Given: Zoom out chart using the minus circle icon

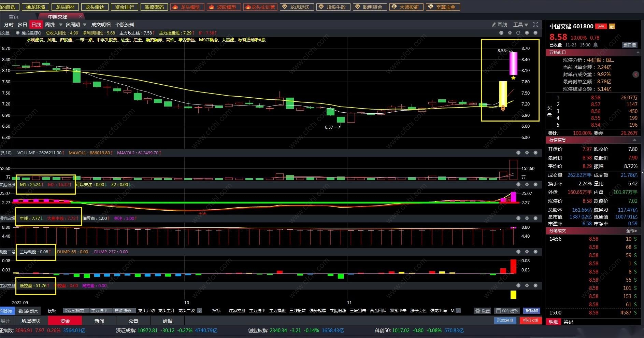Looking at the screenshot, I should [535, 33].
